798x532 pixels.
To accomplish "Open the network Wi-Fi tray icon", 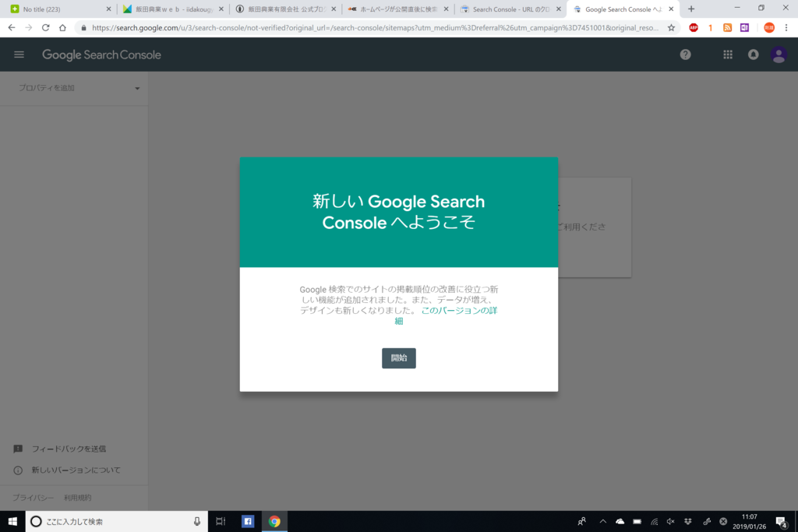I will (x=655, y=521).
